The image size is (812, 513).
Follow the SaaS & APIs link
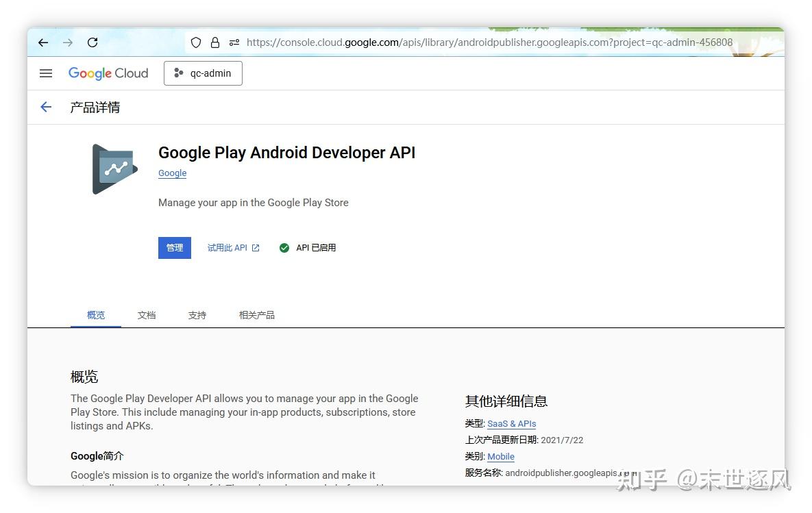coord(511,423)
